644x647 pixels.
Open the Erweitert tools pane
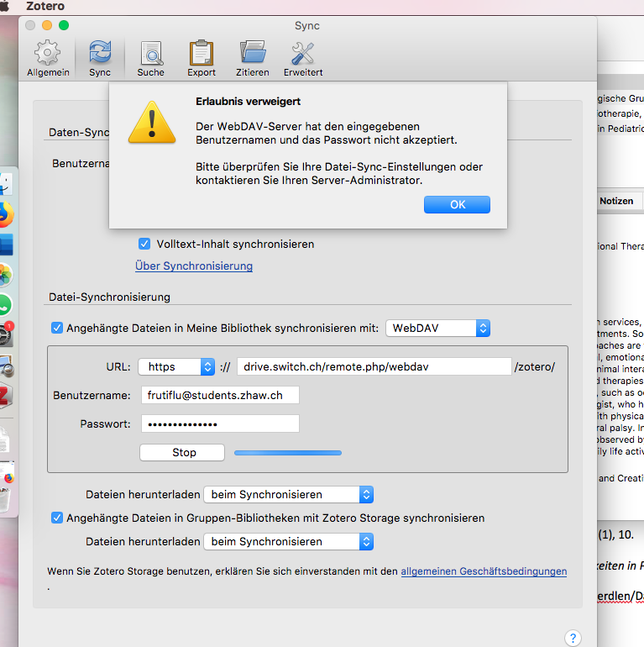coord(303,58)
